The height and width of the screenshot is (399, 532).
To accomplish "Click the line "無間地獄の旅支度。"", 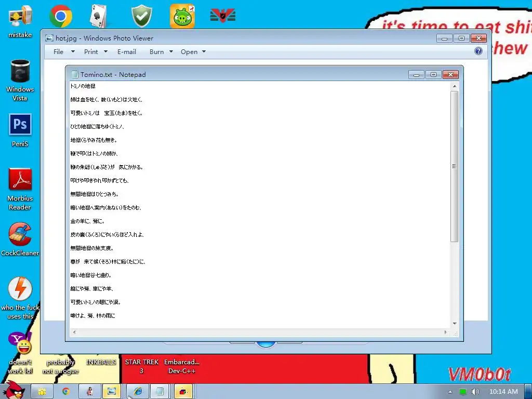I will coord(91,248).
